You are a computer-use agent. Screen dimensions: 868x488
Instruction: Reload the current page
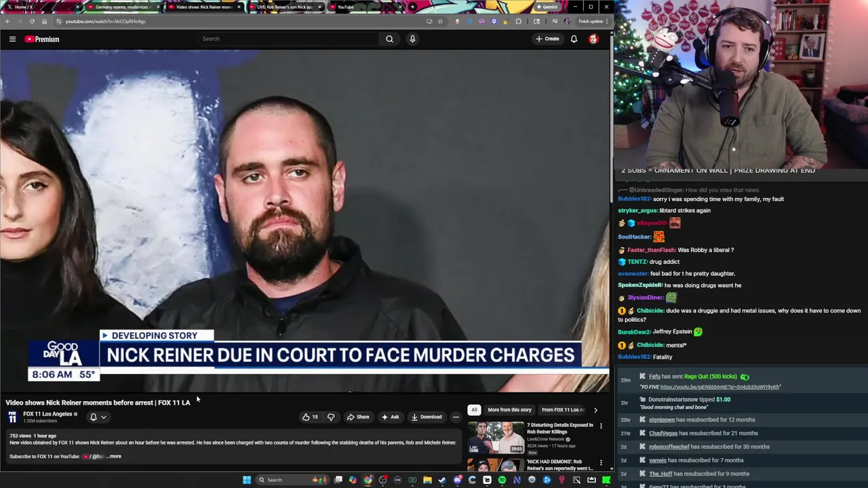[32, 21]
